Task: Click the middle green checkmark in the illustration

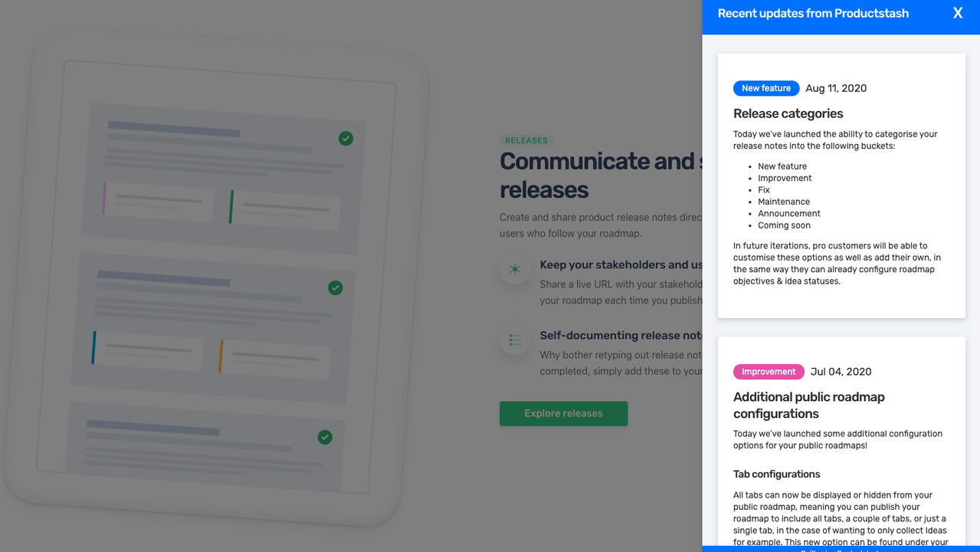Action: tap(335, 287)
